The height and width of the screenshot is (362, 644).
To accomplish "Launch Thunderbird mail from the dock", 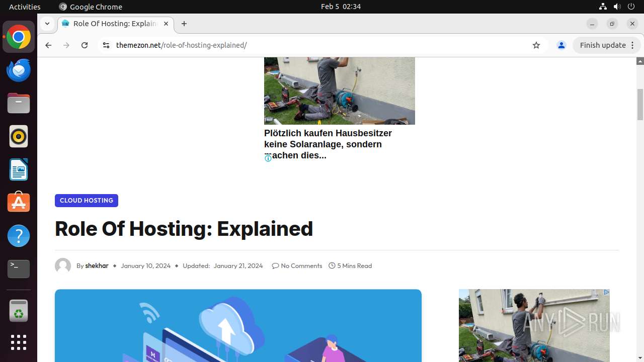I will pos(19,70).
